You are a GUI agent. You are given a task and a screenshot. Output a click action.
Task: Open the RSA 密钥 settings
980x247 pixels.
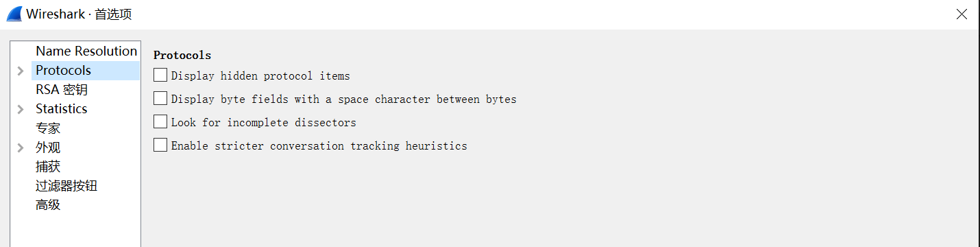tap(62, 90)
